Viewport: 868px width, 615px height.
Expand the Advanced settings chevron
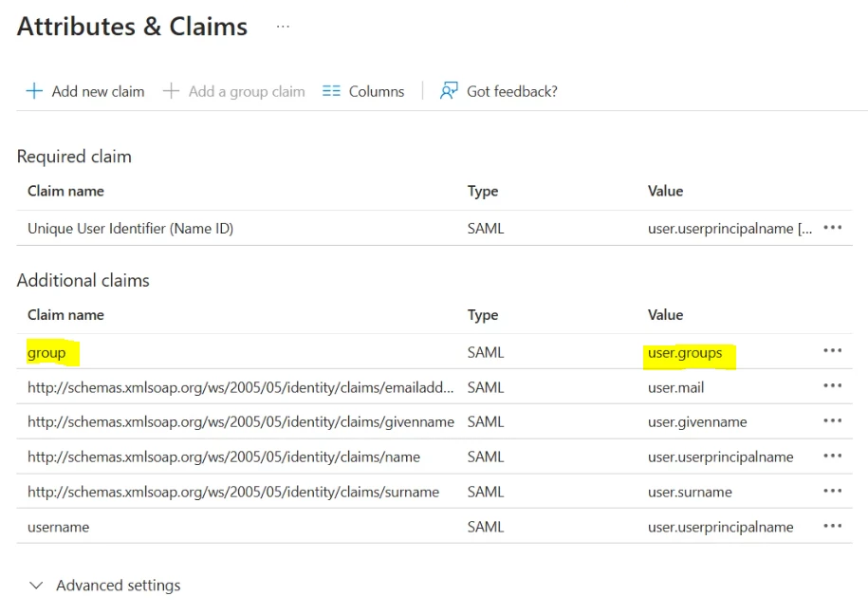36,586
